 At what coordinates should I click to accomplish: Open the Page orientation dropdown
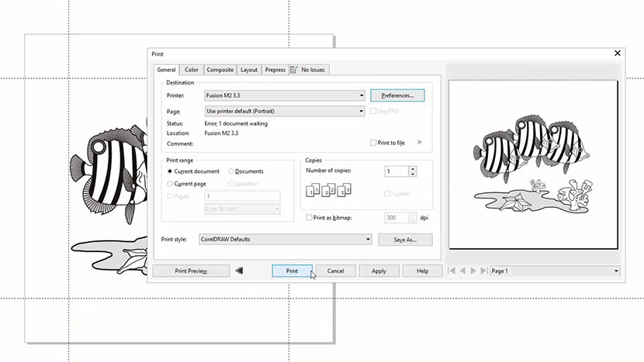[362, 111]
